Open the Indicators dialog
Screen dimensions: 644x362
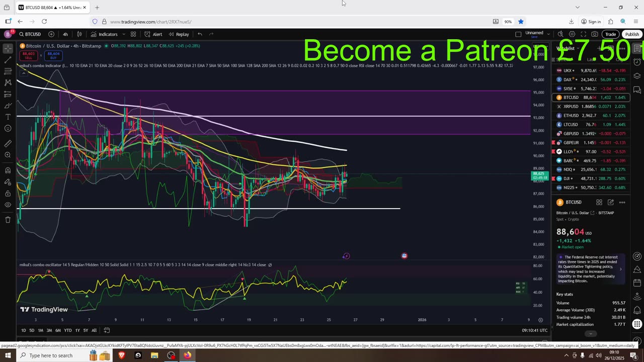104,34
